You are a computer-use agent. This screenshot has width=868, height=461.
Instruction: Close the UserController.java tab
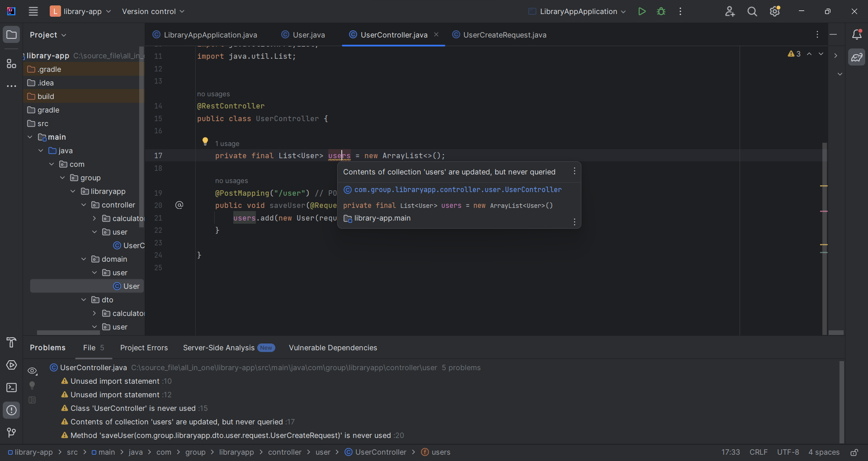pos(436,34)
